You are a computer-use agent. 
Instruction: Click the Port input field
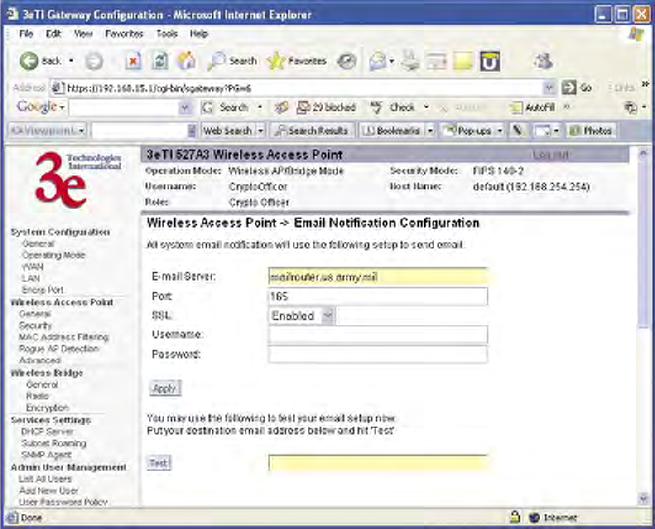click(378, 296)
